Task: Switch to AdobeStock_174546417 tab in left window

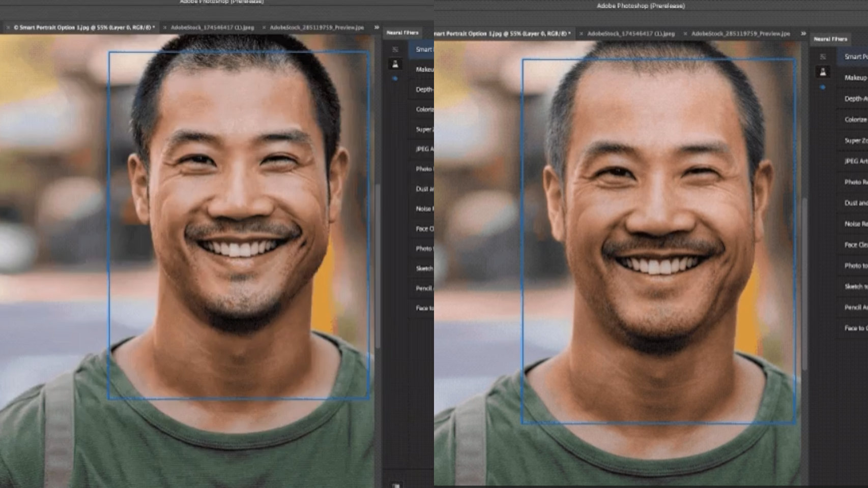Action: tap(212, 27)
